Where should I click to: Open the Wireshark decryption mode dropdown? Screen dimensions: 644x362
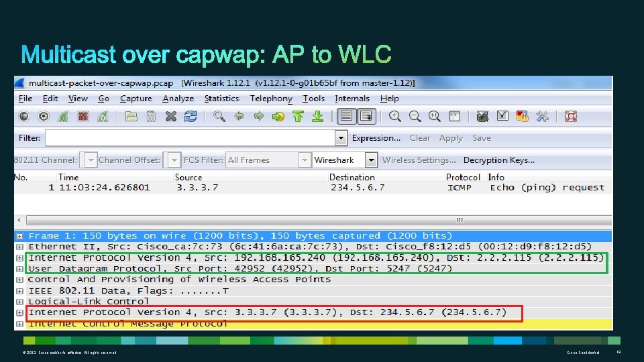[345, 160]
